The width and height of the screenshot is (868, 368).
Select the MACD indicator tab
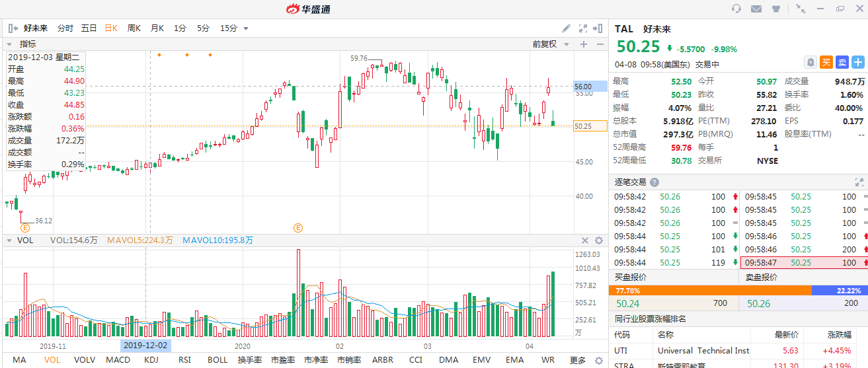point(118,360)
